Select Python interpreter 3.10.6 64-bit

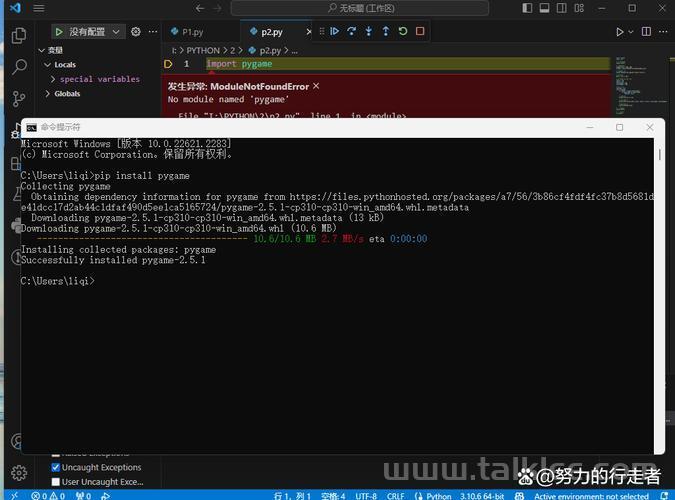click(481, 496)
